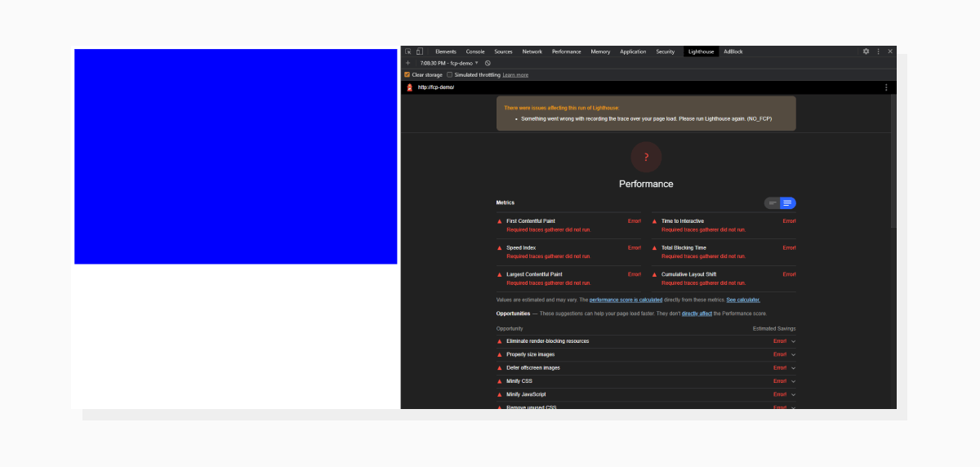The width and height of the screenshot is (980, 467).
Task: Click warning triangle for Minify CSS
Action: click(500, 381)
